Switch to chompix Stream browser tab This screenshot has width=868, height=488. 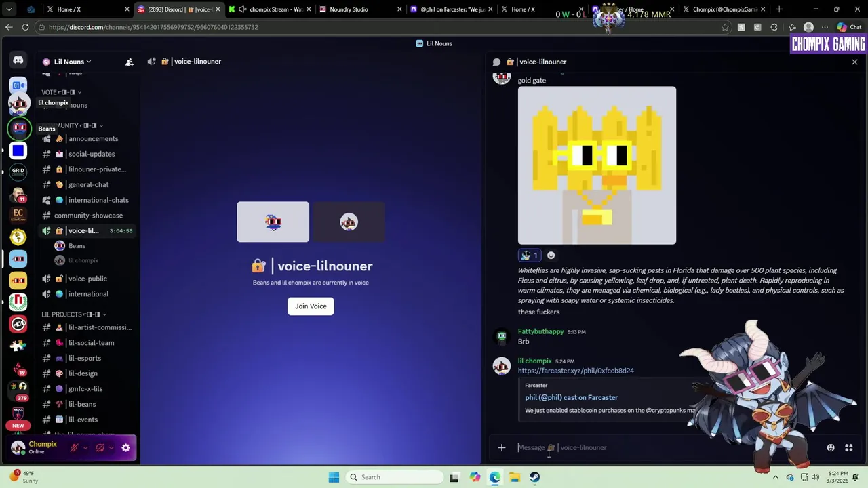(269, 9)
